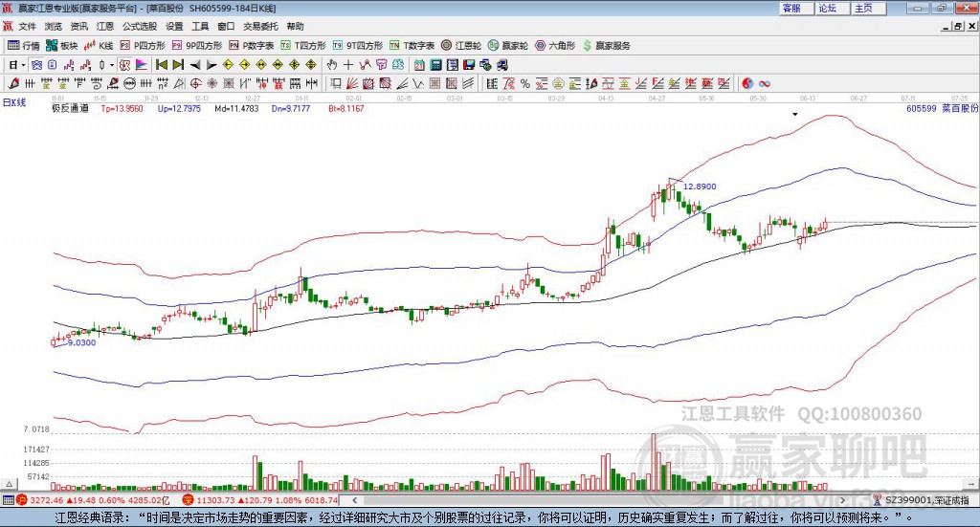Click the 主页 homepage button
Screen dimensions: 980x527
tap(868, 8)
